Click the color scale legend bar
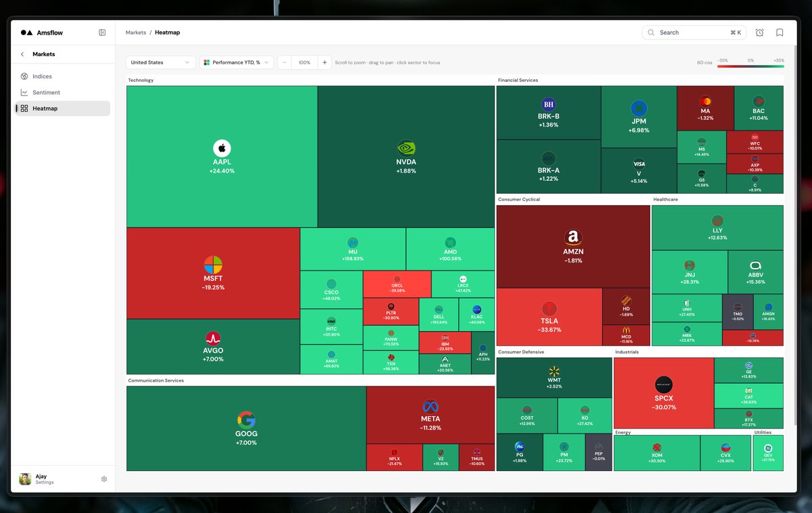Screen dimensions: 812x513 tap(751, 66)
